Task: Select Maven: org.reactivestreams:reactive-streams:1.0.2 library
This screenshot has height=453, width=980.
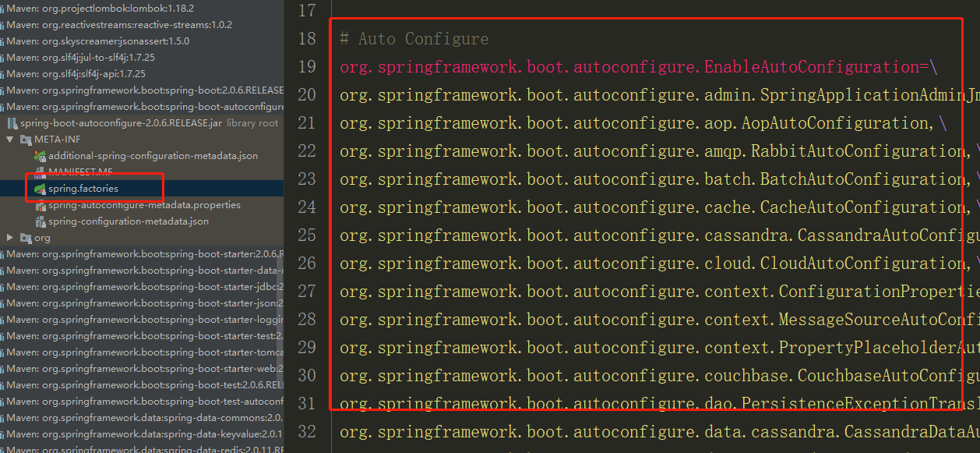Action: coord(119,24)
